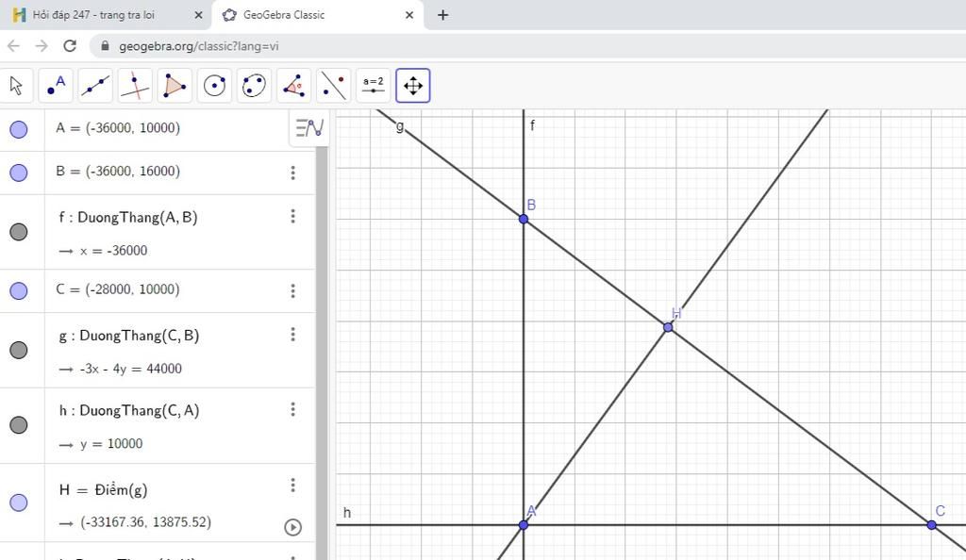Select the Line through two points tool
966x560 pixels.
tap(95, 86)
